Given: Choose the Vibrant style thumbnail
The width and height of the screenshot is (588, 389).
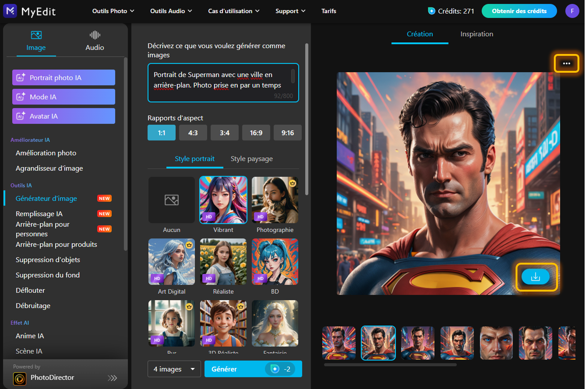Looking at the screenshot, I should click(x=223, y=200).
